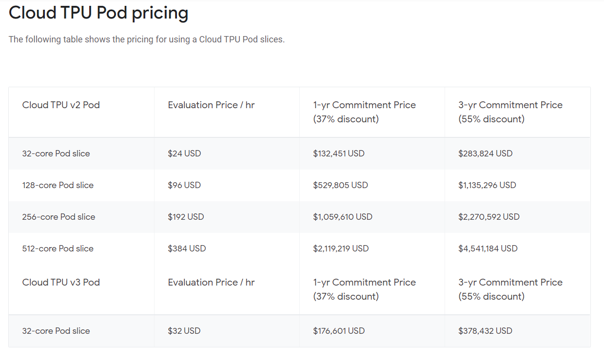Select the "Cloud TPU v2 Pod" header cell
The image size is (604, 364).
click(x=61, y=105)
